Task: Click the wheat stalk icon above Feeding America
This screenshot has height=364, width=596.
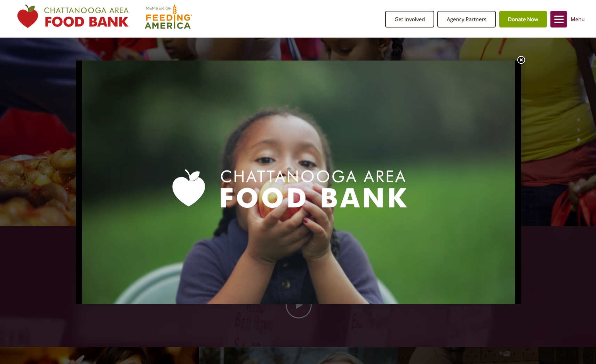Action: click(x=175, y=9)
